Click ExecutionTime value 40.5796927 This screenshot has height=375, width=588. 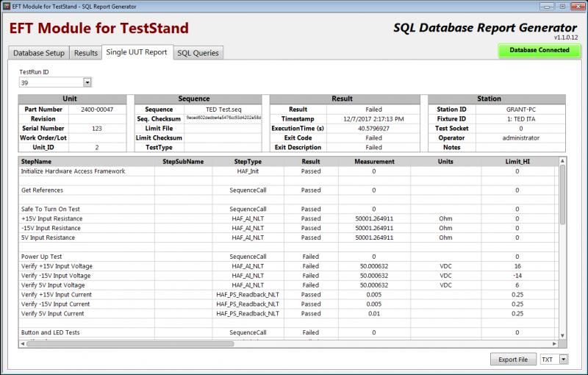pos(373,128)
